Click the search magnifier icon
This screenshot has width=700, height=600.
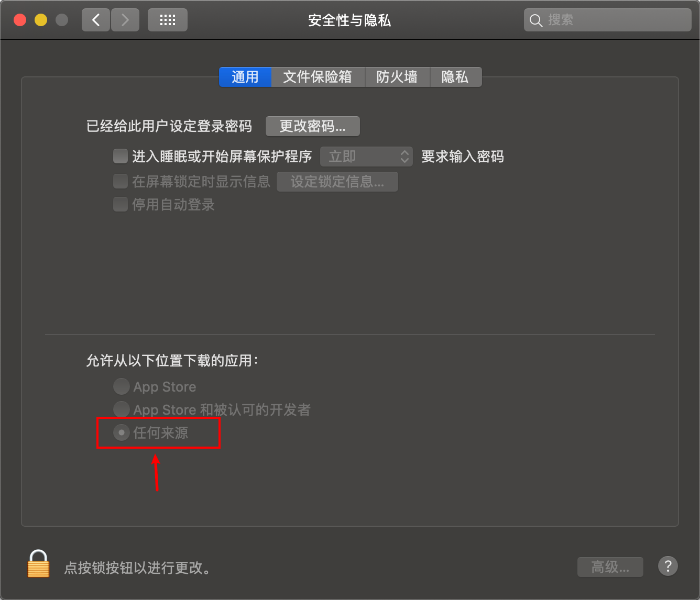click(535, 20)
